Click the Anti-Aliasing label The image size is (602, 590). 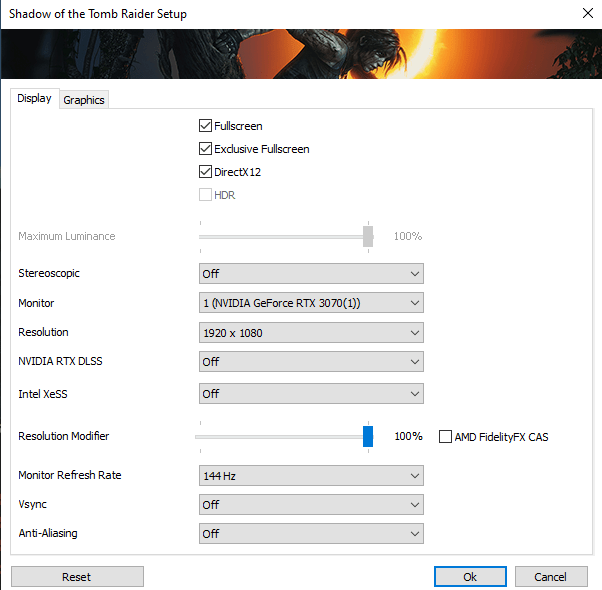tap(48, 533)
